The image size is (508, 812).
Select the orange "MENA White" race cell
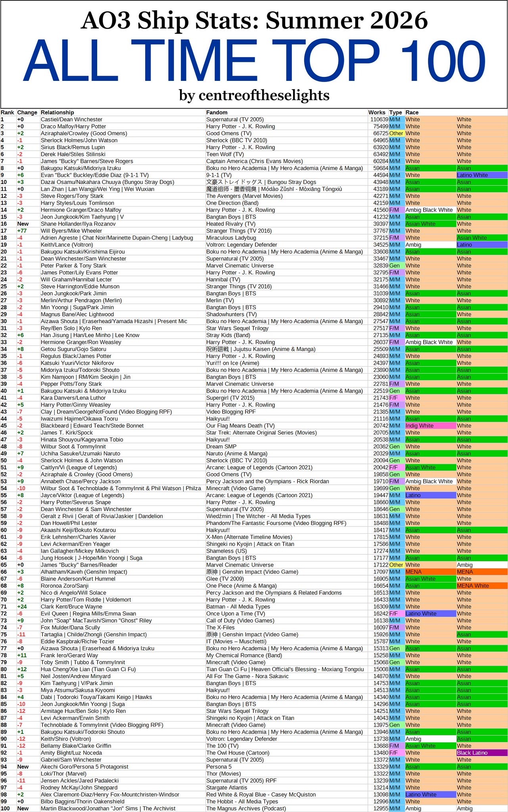pos(482,586)
